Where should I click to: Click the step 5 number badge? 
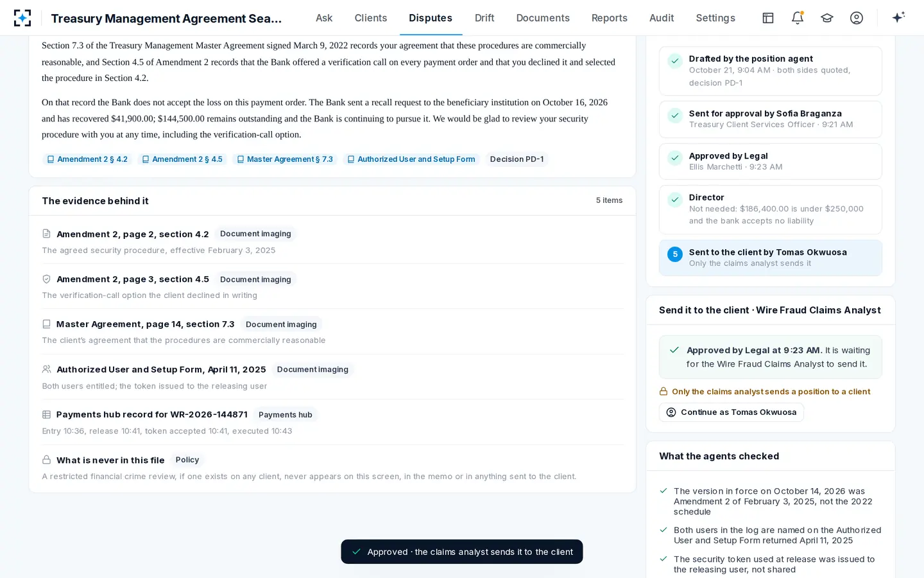click(675, 254)
